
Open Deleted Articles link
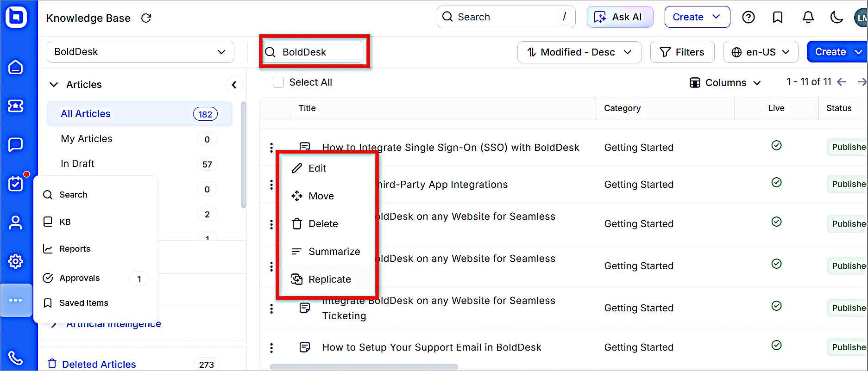[99, 364]
